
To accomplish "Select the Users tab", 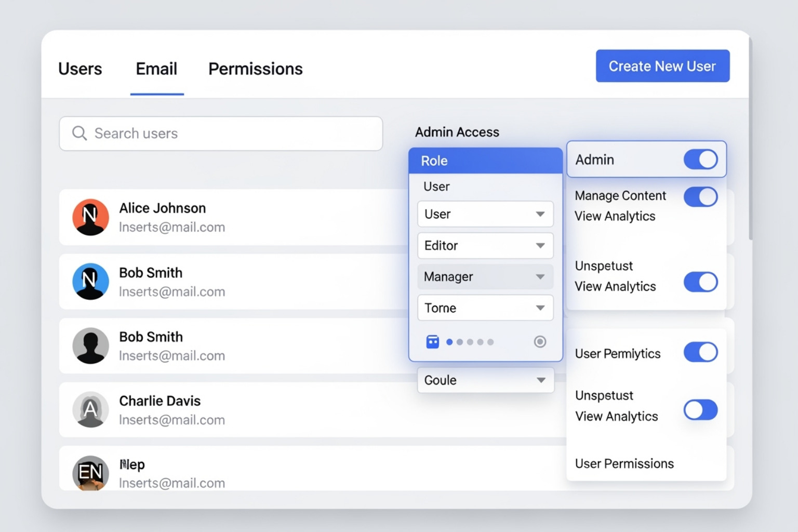I will pos(80,69).
